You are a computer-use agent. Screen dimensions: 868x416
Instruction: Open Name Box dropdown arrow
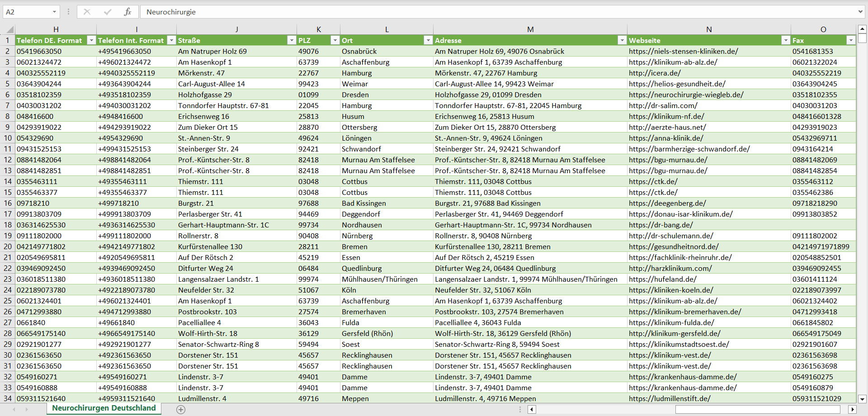pos(54,12)
